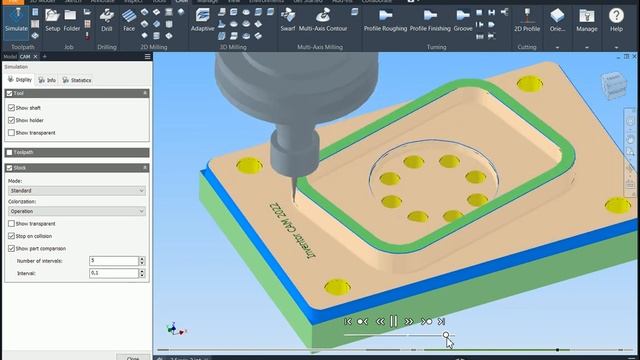Open the Mode dropdown set to Standard
Image resolution: width=640 pixels, height=360 pixels.
click(77, 191)
